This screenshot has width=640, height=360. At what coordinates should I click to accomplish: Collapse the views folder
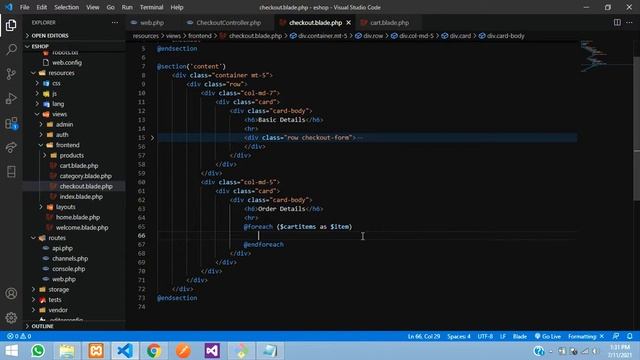pyautogui.click(x=59, y=114)
